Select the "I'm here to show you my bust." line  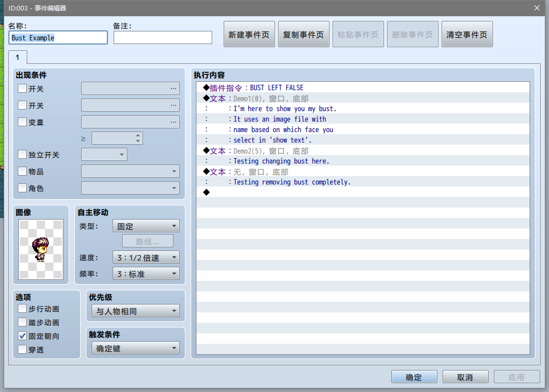tap(363, 108)
